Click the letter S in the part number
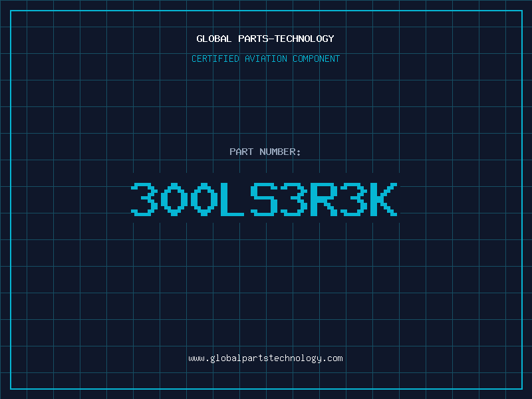The width and height of the screenshot is (532, 399). coord(264,199)
